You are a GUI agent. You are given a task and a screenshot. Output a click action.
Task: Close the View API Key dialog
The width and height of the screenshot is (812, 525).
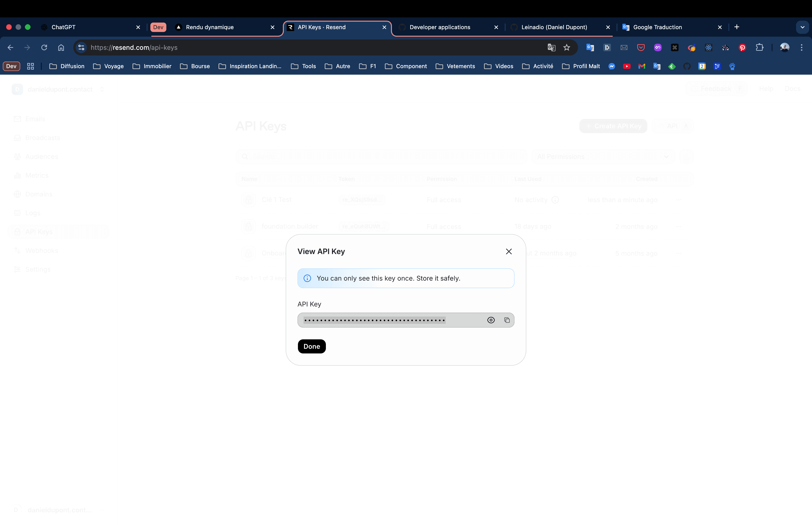click(x=509, y=252)
